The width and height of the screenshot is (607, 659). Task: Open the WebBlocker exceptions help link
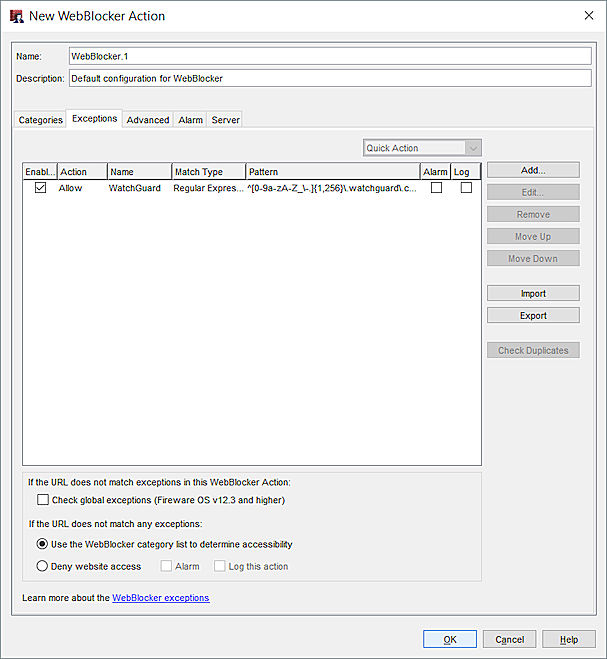(160, 598)
